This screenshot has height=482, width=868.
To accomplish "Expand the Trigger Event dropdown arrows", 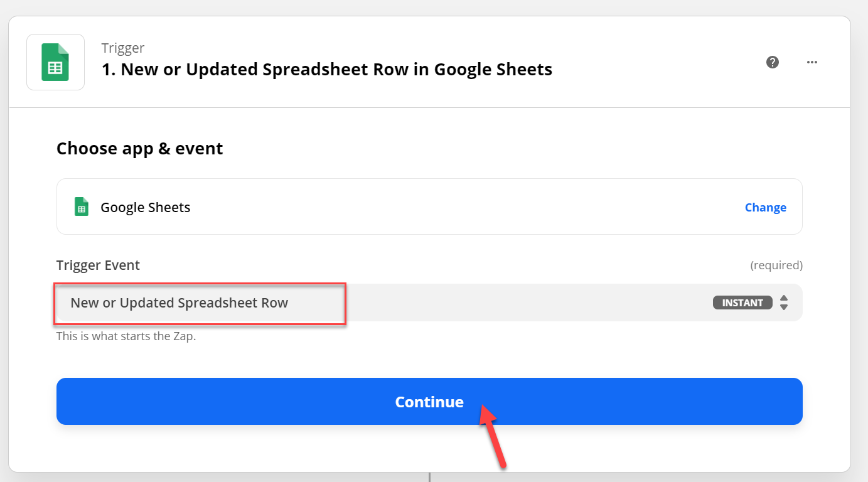I will pyautogui.click(x=784, y=303).
